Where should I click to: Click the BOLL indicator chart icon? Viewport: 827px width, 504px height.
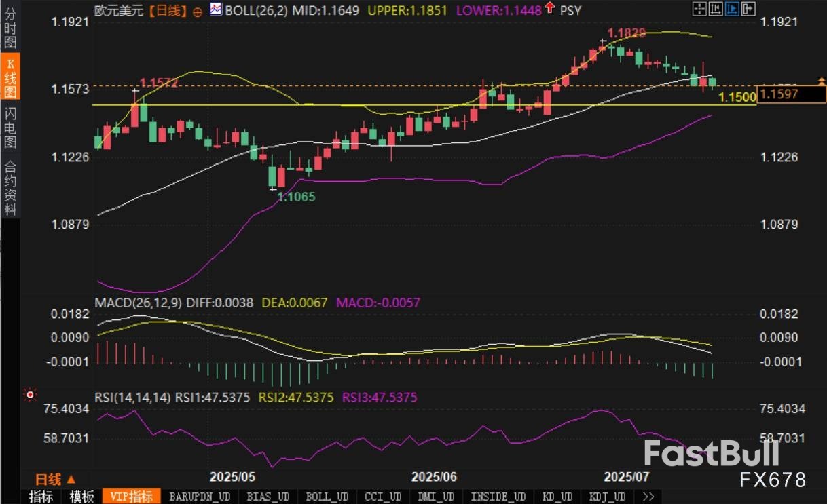tap(215, 9)
